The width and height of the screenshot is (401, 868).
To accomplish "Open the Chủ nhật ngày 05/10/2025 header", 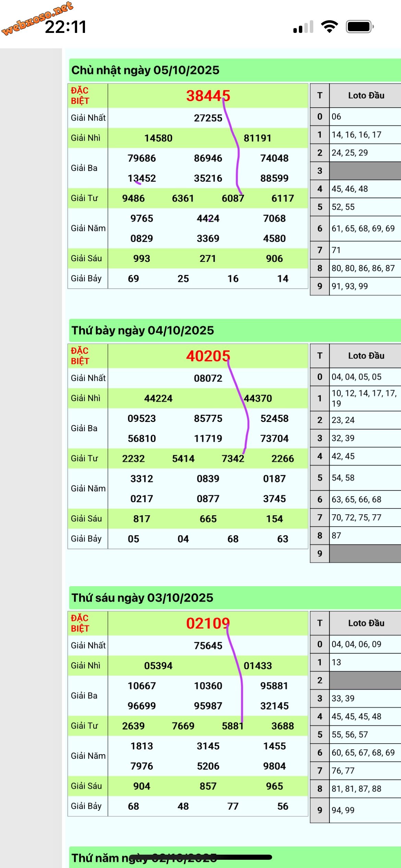I will [145, 70].
